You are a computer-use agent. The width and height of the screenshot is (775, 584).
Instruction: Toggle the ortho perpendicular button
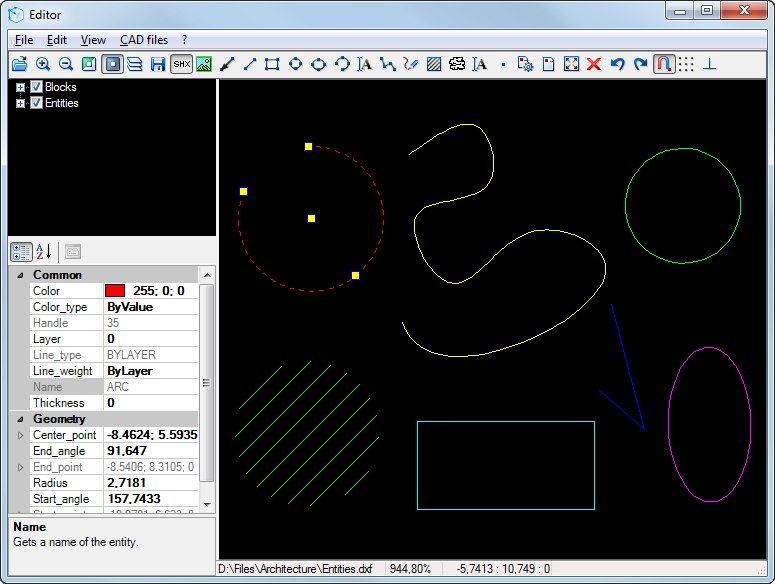(x=710, y=64)
